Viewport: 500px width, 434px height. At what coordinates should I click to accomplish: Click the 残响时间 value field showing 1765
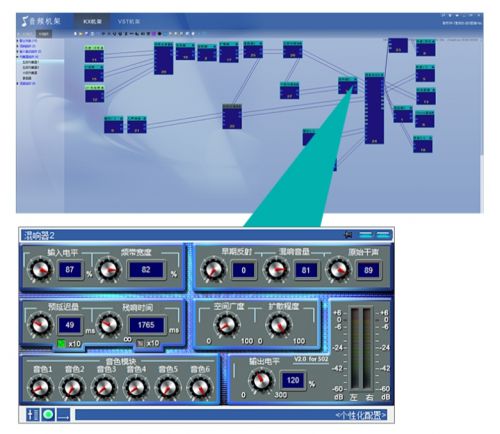coord(146,325)
